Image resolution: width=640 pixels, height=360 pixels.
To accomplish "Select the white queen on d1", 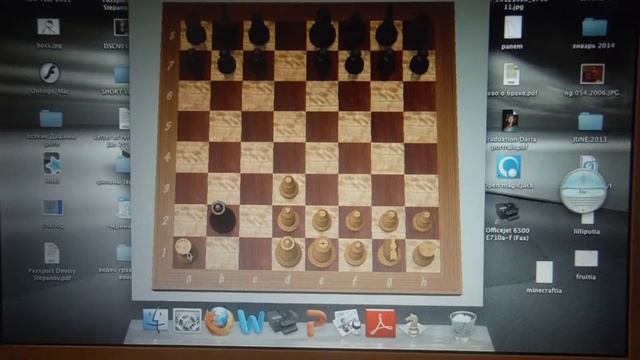I will pyautogui.click(x=288, y=252).
